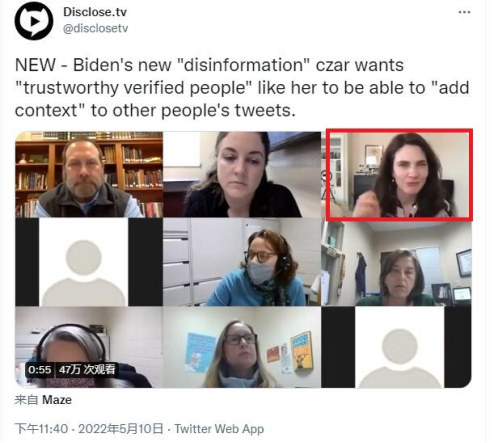This screenshot has width=498, height=443.
Task: Open the three-dot more options menu
Action: [x=464, y=12]
